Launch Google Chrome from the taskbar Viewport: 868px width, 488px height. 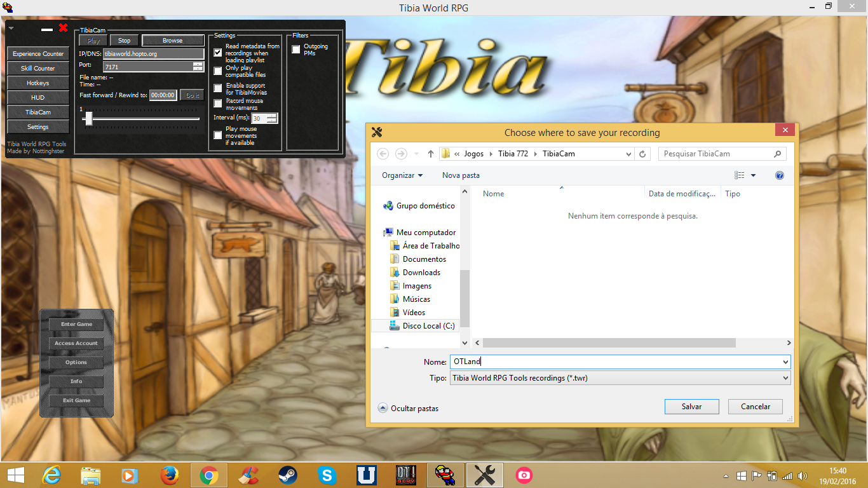(x=208, y=475)
